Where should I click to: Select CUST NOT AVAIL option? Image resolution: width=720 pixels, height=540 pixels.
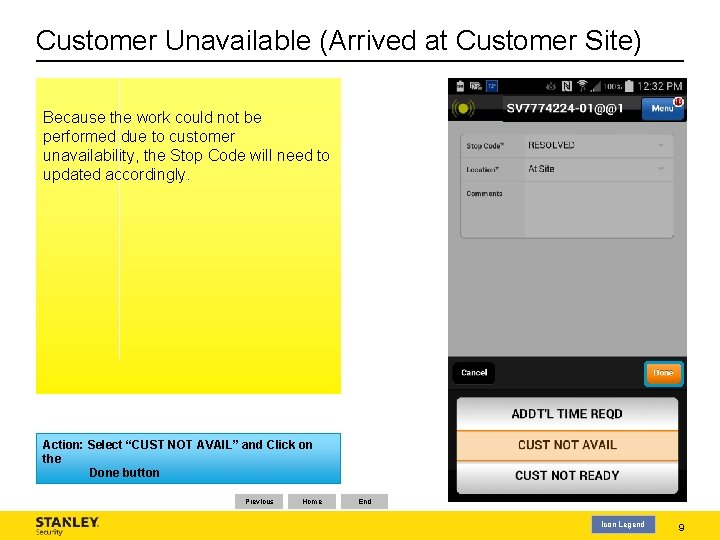point(567,445)
